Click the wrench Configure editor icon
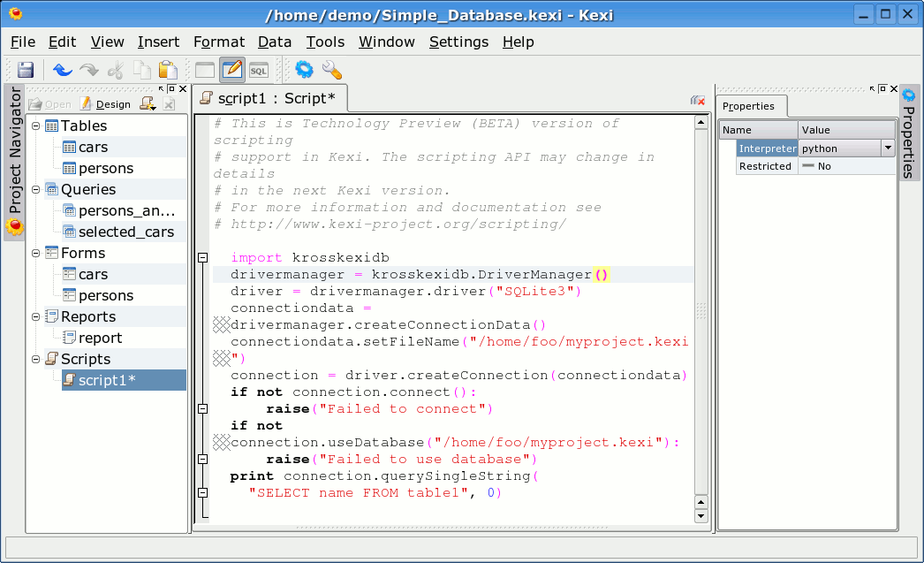 click(x=332, y=70)
